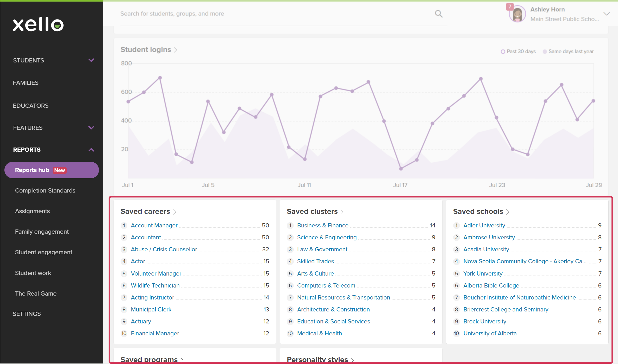Screen dimensions: 618x364
Task: Open the Saved careers arrow
Action: (174, 212)
